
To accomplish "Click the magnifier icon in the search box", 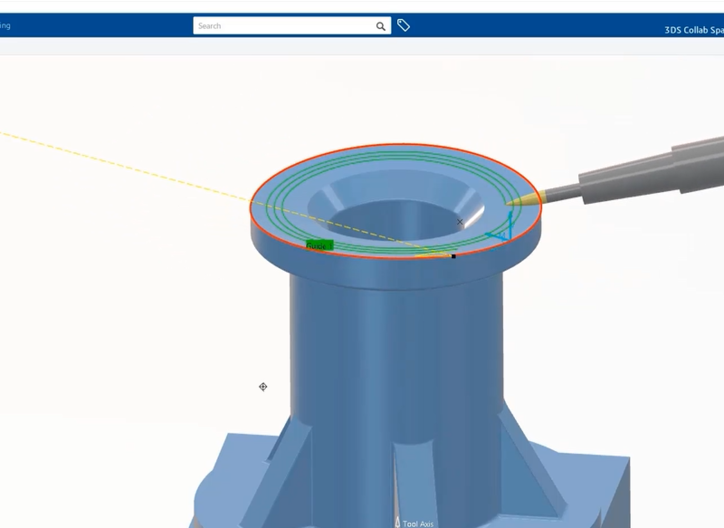I will pos(381,26).
